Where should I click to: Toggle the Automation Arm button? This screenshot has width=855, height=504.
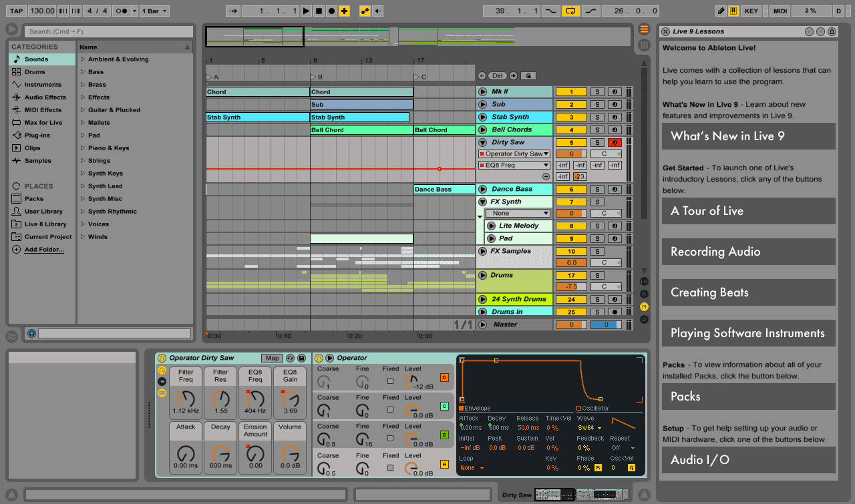pos(365,11)
